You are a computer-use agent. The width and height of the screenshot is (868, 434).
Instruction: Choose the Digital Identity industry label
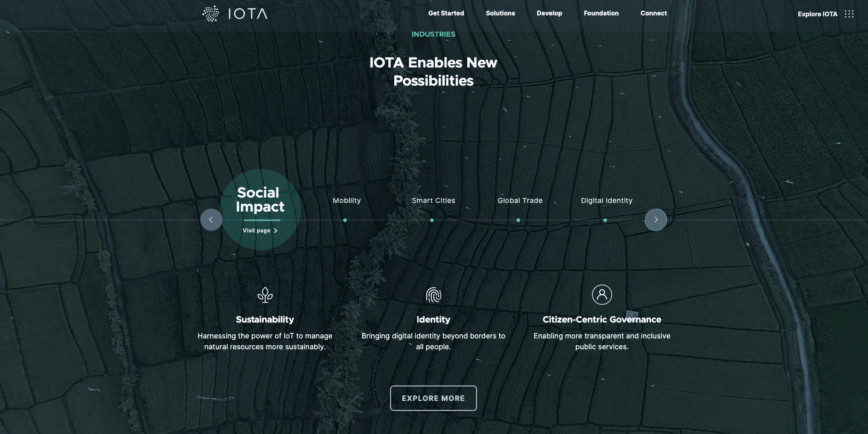[606, 201]
